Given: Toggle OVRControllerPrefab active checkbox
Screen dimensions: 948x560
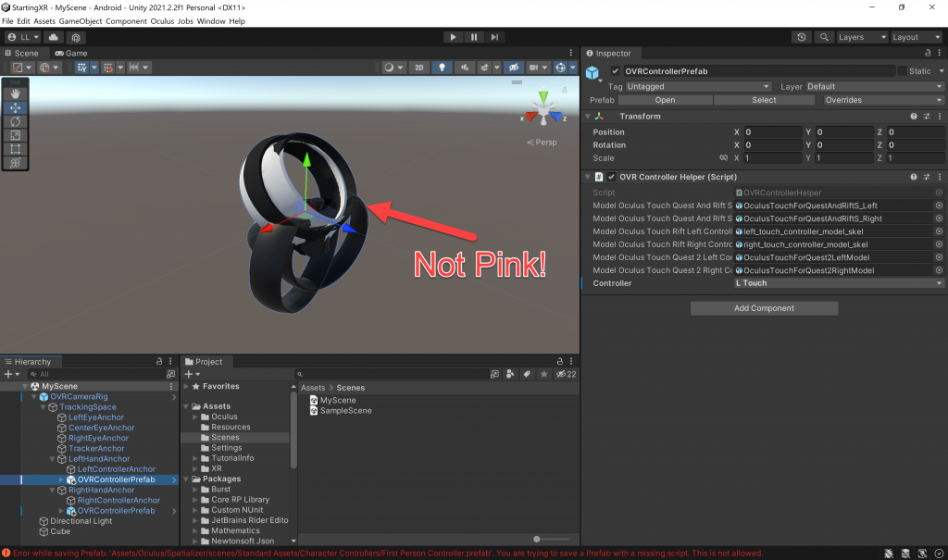Looking at the screenshot, I should click(x=615, y=70).
